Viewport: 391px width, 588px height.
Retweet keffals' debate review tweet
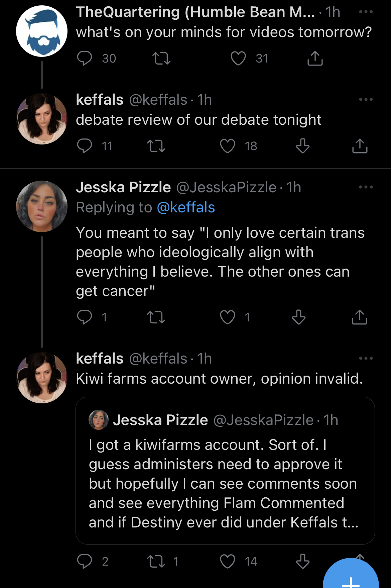point(156,146)
